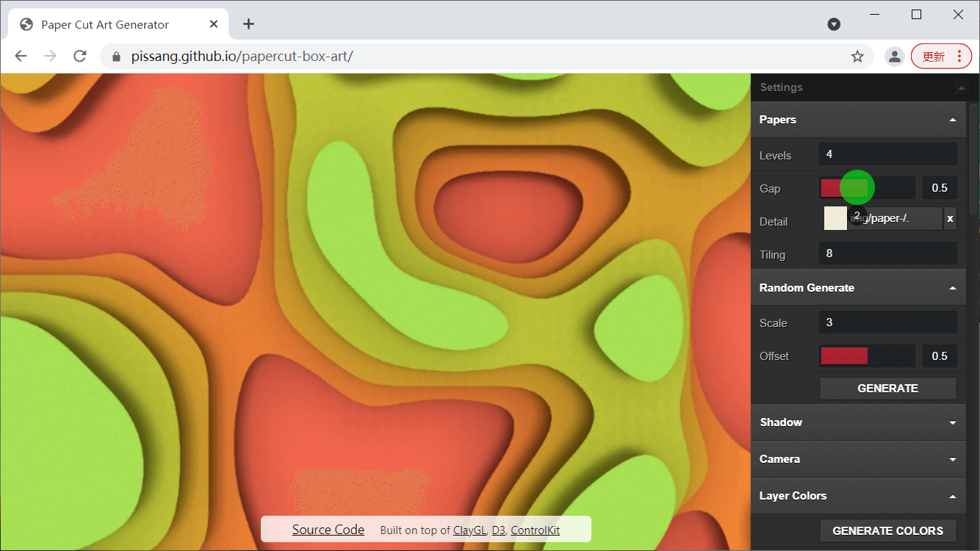Click the Detail texture thumbnail
The width and height of the screenshot is (980, 551).
click(835, 218)
